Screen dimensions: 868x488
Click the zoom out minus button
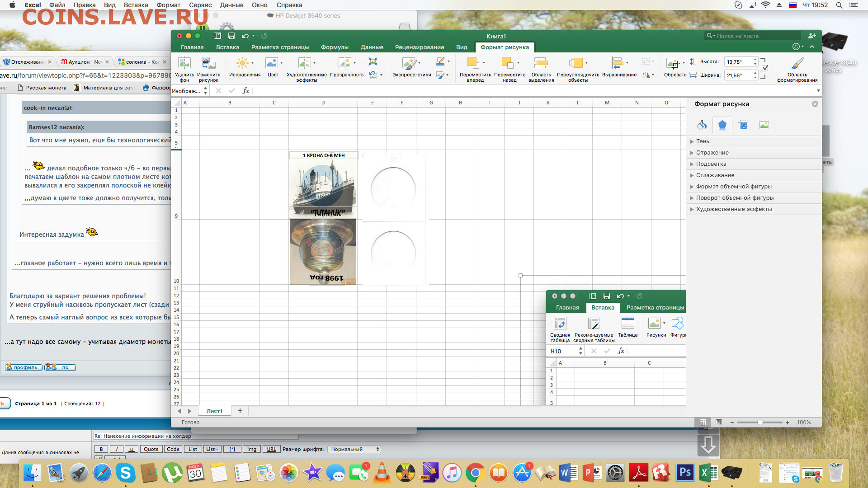pyautogui.click(x=732, y=422)
